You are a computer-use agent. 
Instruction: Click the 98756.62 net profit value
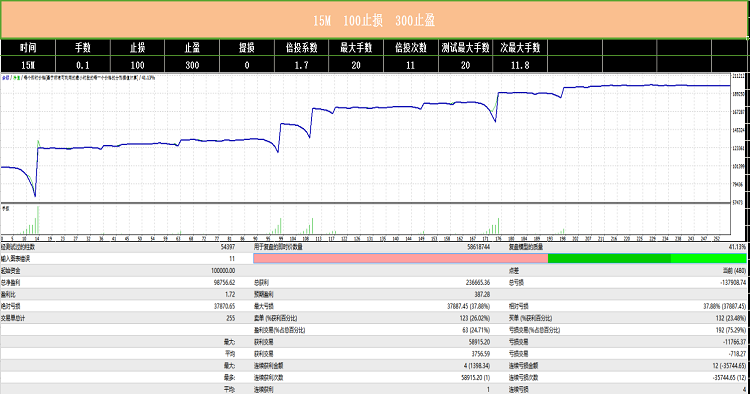(224, 283)
